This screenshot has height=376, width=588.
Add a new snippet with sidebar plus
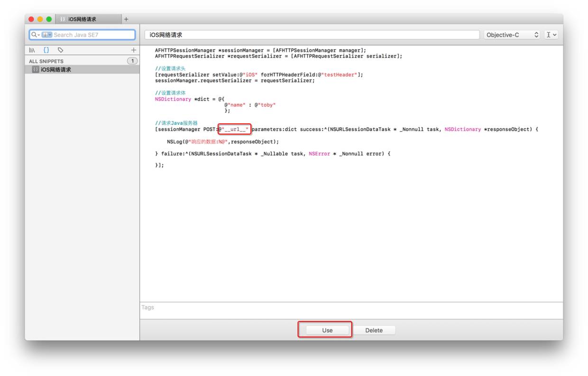133,50
